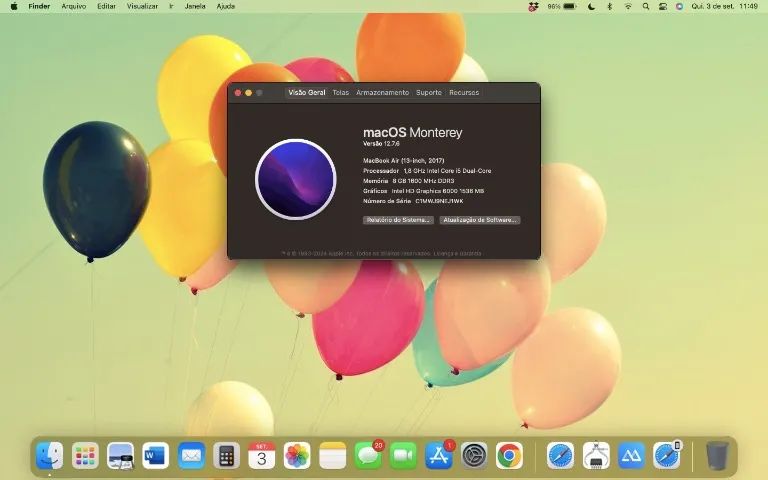Click the battery status showing 96%
This screenshot has width=768, height=480.
[561, 6]
